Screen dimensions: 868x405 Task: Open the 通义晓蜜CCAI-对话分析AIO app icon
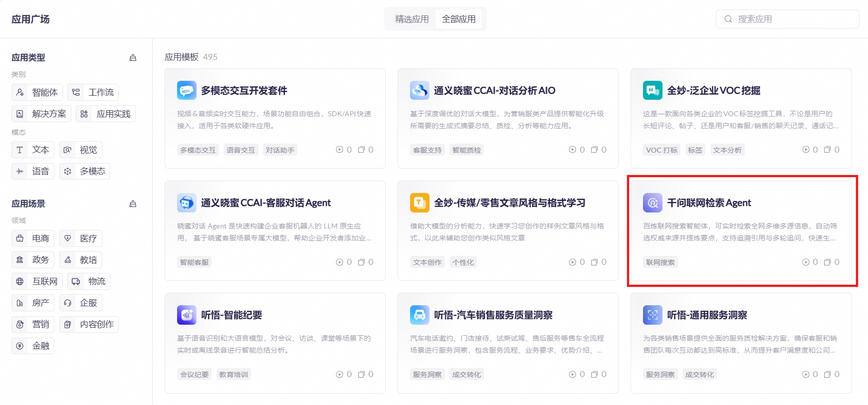tap(420, 90)
